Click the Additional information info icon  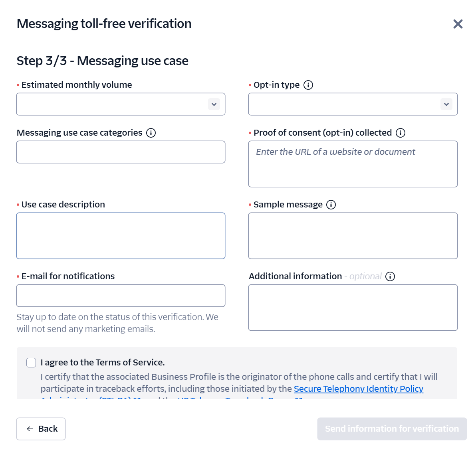[390, 276]
